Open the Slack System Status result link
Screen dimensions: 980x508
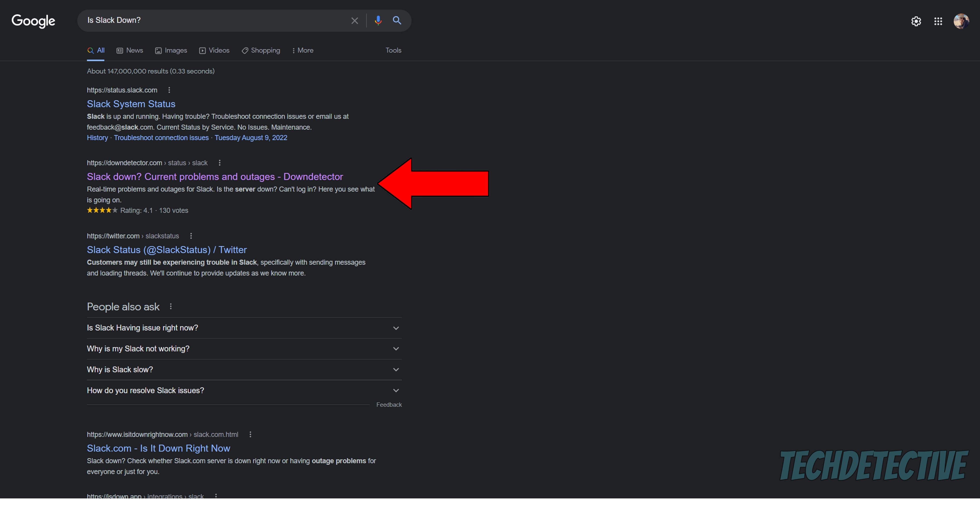click(131, 104)
